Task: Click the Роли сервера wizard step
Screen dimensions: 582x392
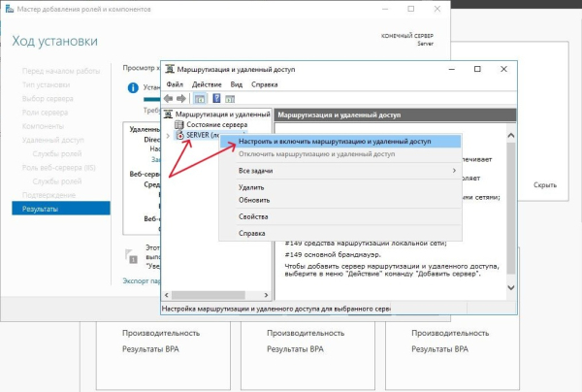Action: click(x=45, y=113)
